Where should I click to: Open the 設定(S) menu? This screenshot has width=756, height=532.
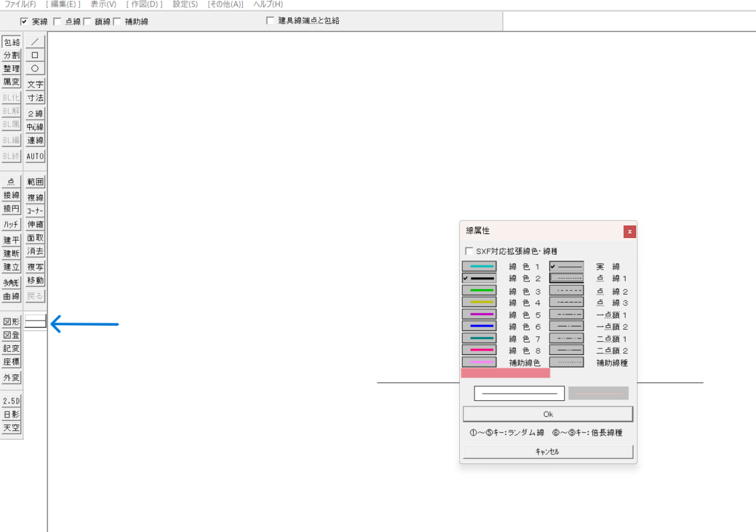[185, 5]
